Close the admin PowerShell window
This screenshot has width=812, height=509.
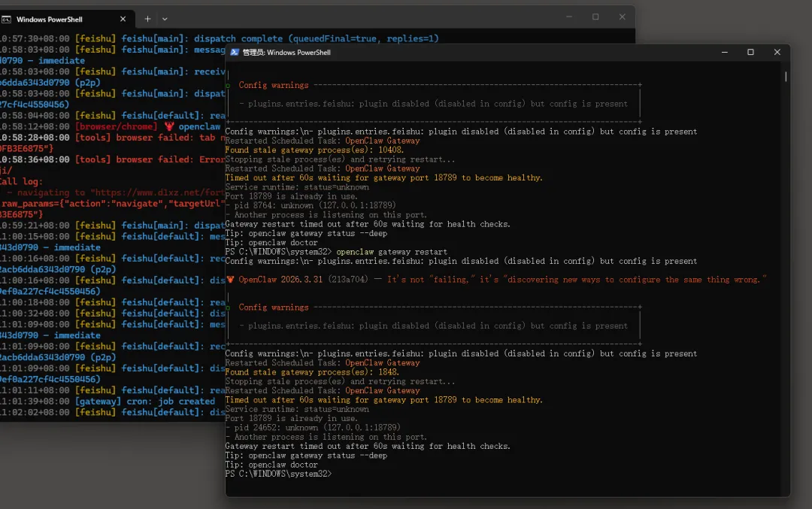coord(777,53)
